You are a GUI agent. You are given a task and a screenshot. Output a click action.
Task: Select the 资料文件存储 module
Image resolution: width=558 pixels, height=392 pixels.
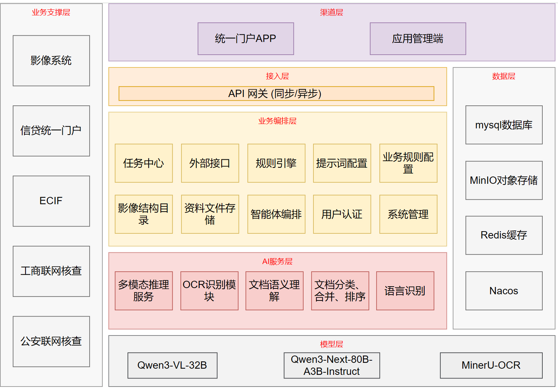point(210,214)
